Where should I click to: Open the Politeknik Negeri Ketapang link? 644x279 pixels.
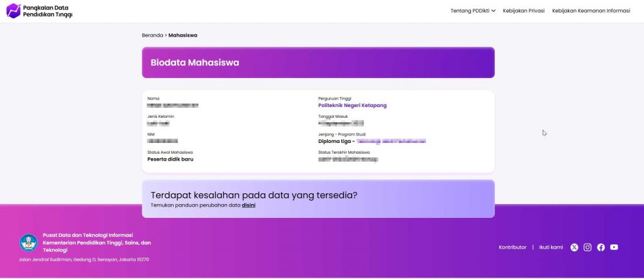352,106
